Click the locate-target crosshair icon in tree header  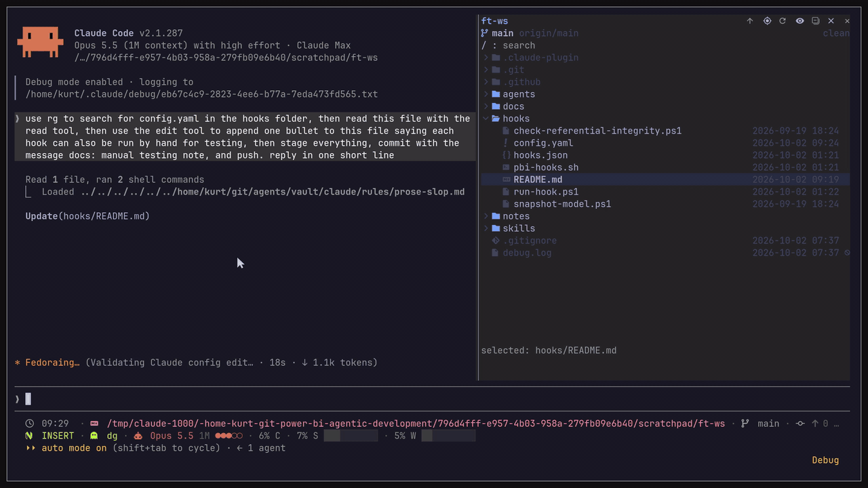[767, 21]
